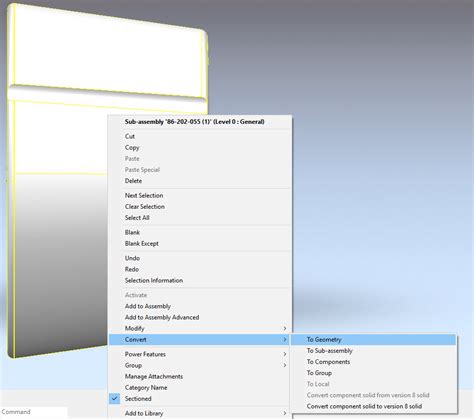Select To Geometry in Convert submenu

[x=373, y=340]
